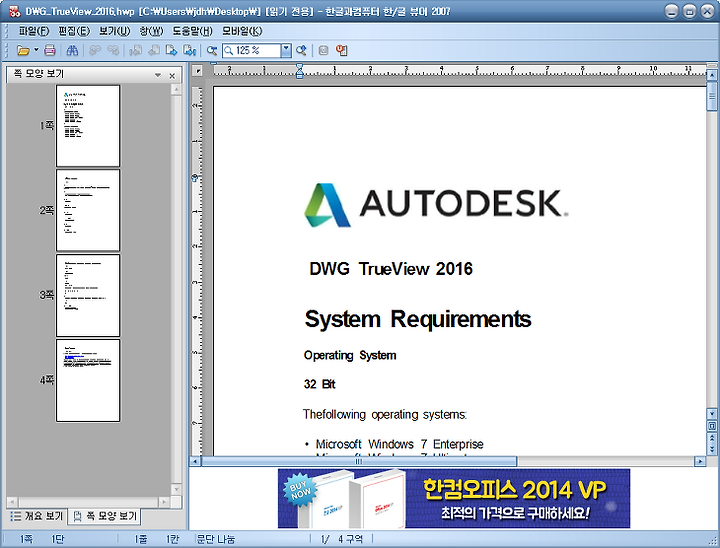Go to next page toolbar icon

[x=172, y=50]
